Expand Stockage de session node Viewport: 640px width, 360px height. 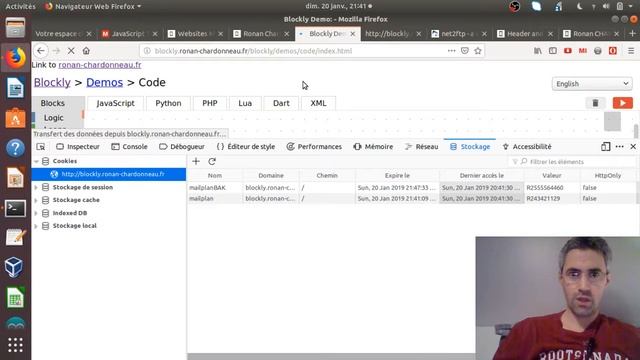pyautogui.click(x=36, y=187)
